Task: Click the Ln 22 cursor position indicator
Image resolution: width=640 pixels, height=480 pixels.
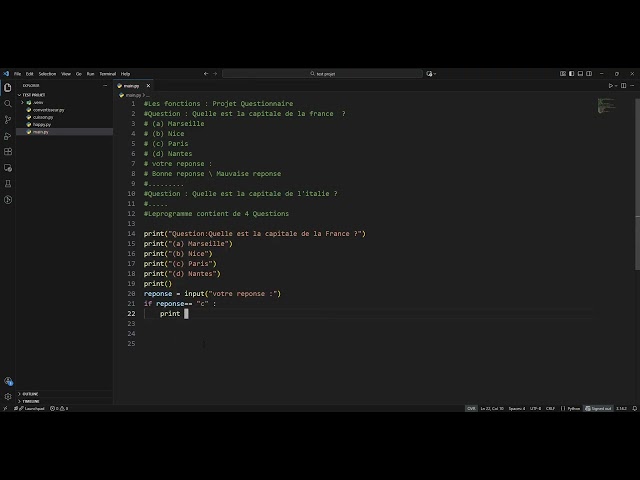Action: pos(492,408)
